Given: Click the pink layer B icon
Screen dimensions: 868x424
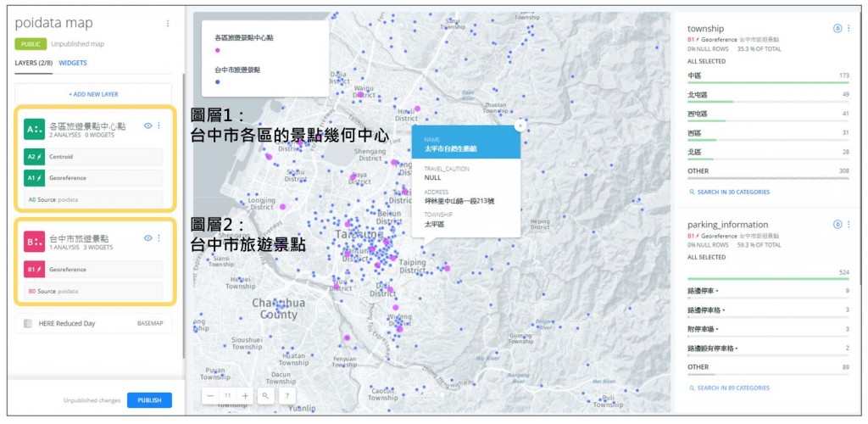Looking at the screenshot, I should tap(33, 242).
